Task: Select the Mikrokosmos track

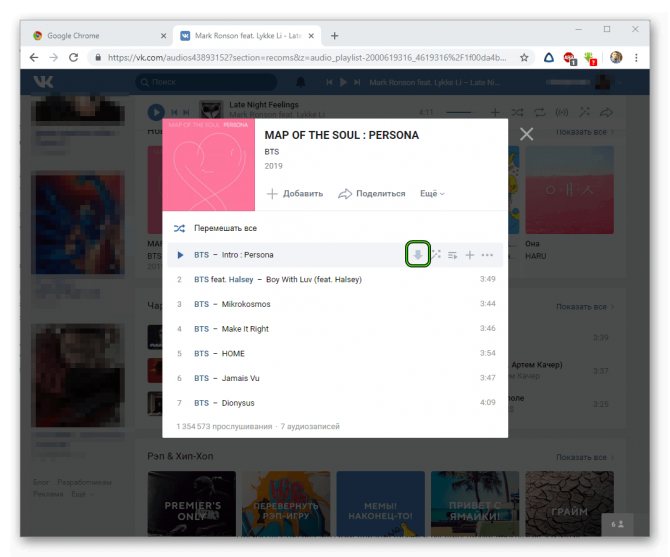Action: coord(335,304)
